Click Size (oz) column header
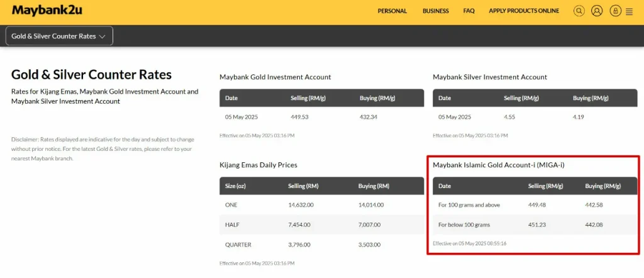Image resolution: width=644 pixels, height=278 pixels. [235, 186]
